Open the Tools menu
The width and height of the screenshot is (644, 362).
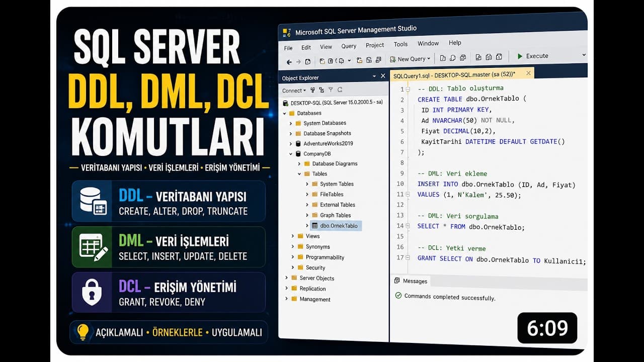click(x=400, y=44)
